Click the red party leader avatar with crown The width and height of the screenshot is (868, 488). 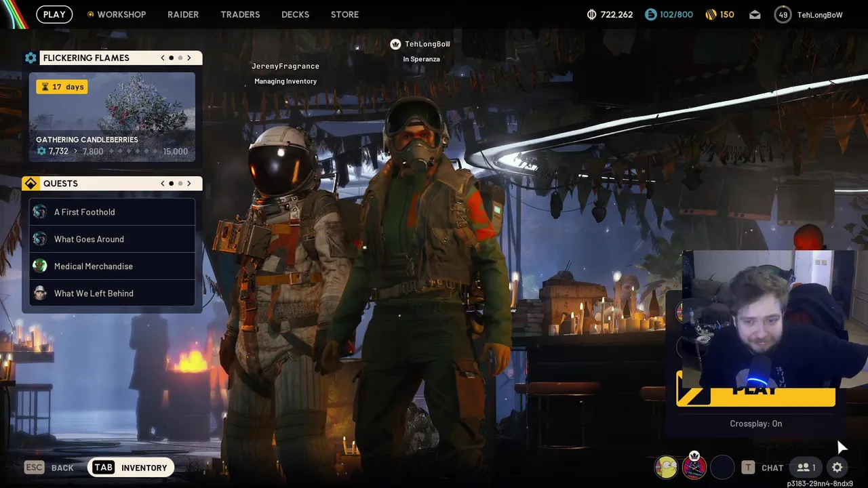[x=694, y=467]
